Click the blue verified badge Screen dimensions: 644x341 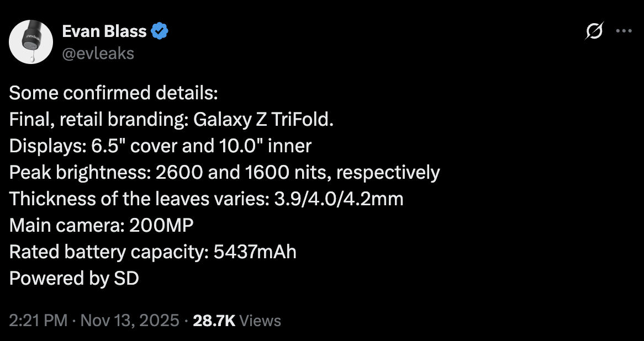coord(160,31)
